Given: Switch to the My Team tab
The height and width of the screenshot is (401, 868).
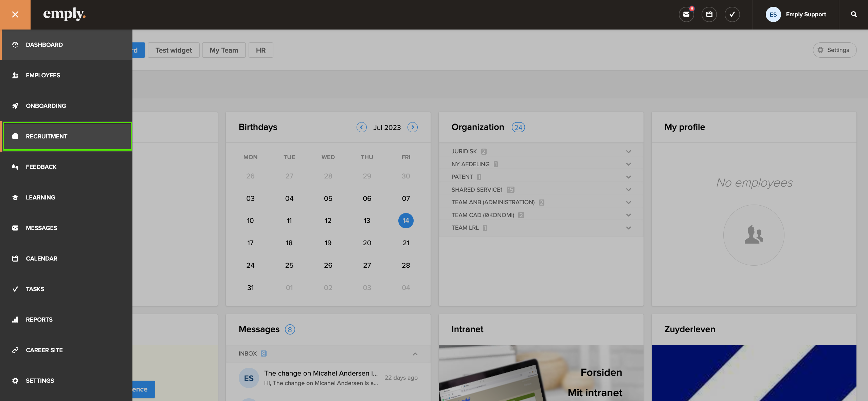Looking at the screenshot, I should 224,50.
